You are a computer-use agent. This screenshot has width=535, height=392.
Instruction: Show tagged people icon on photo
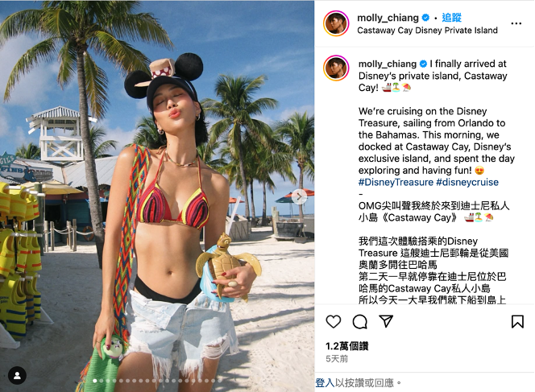(17, 375)
